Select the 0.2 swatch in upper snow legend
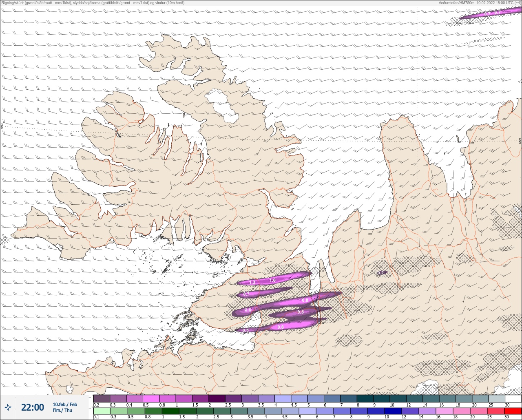The height and width of the screenshot is (420, 522). tap(102, 398)
